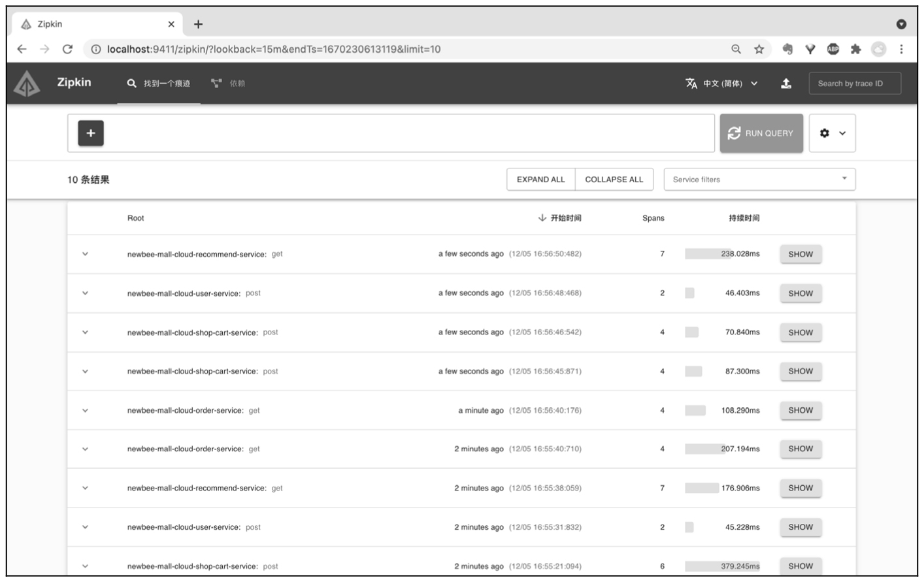Expand the shop-cart-service 87.300ms trace row
This screenshot has width=924, height=582.
tap(85, 371)
